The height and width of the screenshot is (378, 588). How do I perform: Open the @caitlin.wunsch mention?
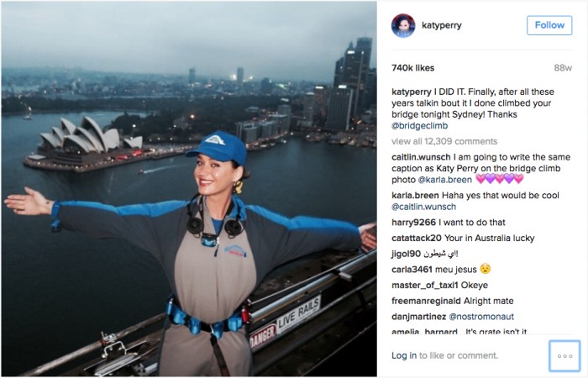click(423, 207)
